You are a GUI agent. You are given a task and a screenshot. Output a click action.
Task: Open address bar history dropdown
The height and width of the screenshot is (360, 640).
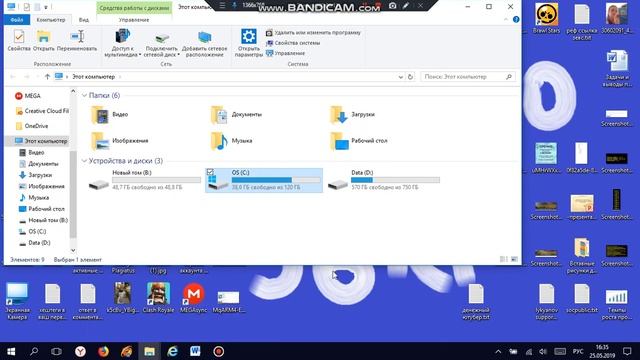(x=400, y=77)
